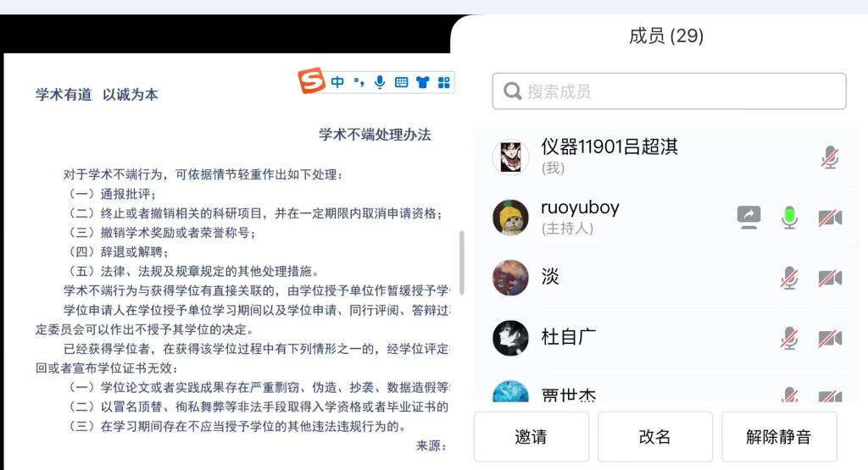This screenshot has width=868, height=470.
Task: Click ruoyuboy's green microphone icon
Action: coord(789,218)
